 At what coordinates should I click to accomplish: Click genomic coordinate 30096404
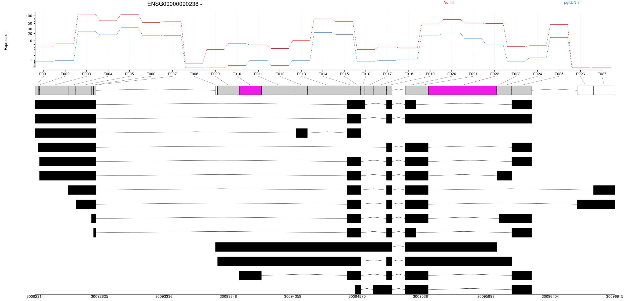pyautogui.click(x=550, y=297)
